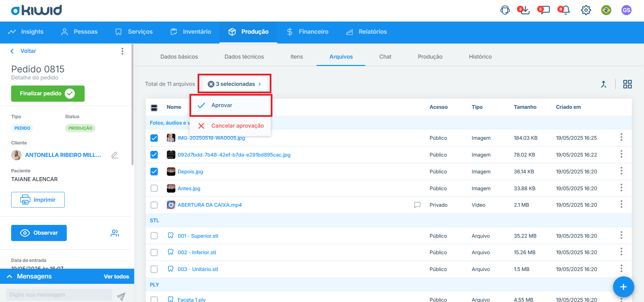Go back with Voltar chevron
644x302 pixels.
(12, 51)
